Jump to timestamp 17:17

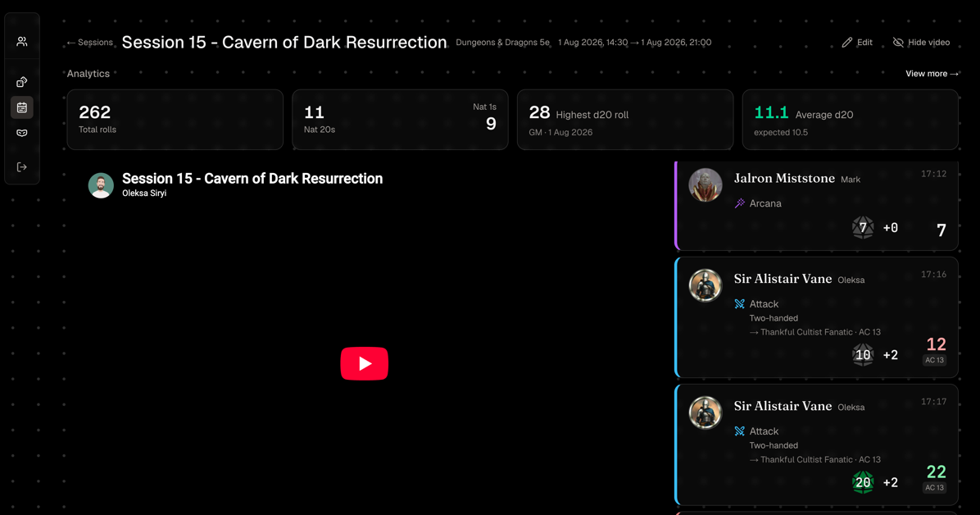tap(933, 402)
